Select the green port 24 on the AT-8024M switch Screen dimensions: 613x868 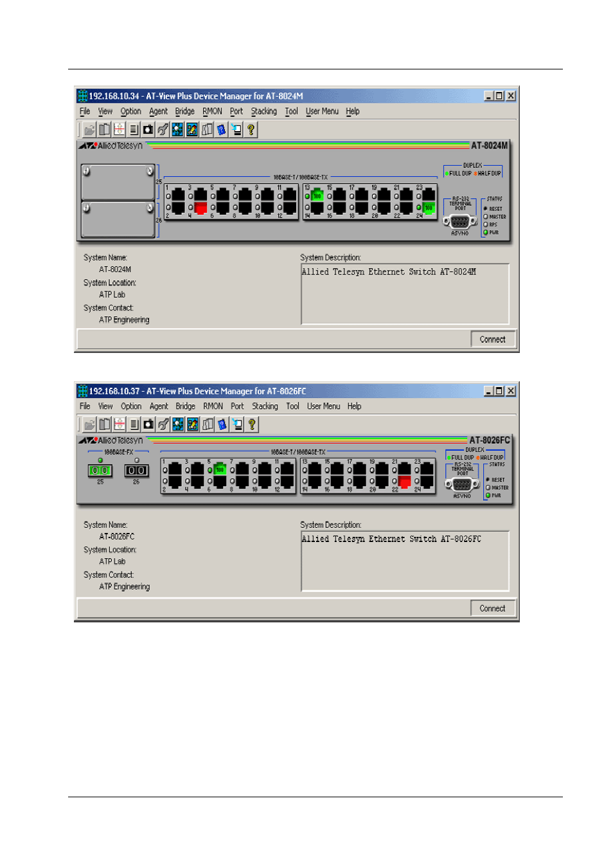coord(429,208)
